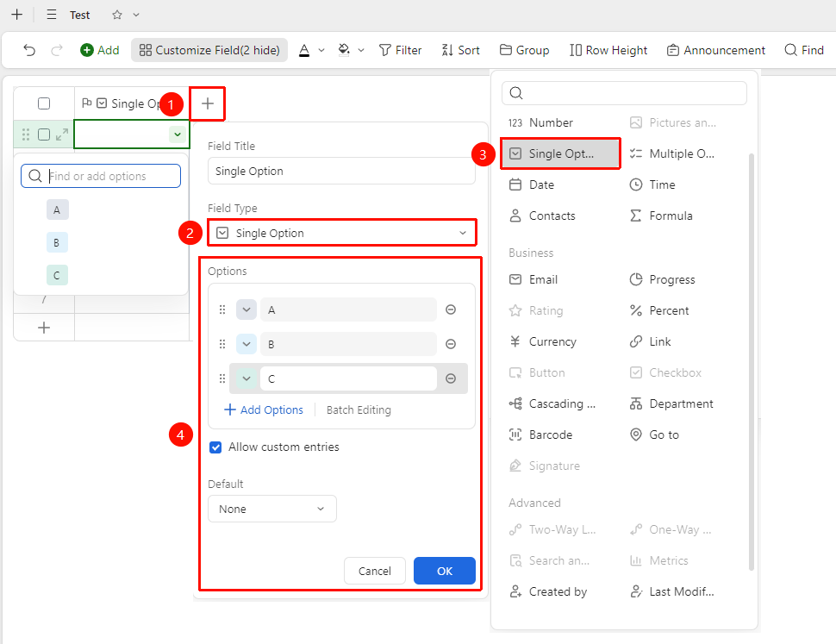Open color dropdown for option B
The image size is (836, 644).
(x=246, y=344)
